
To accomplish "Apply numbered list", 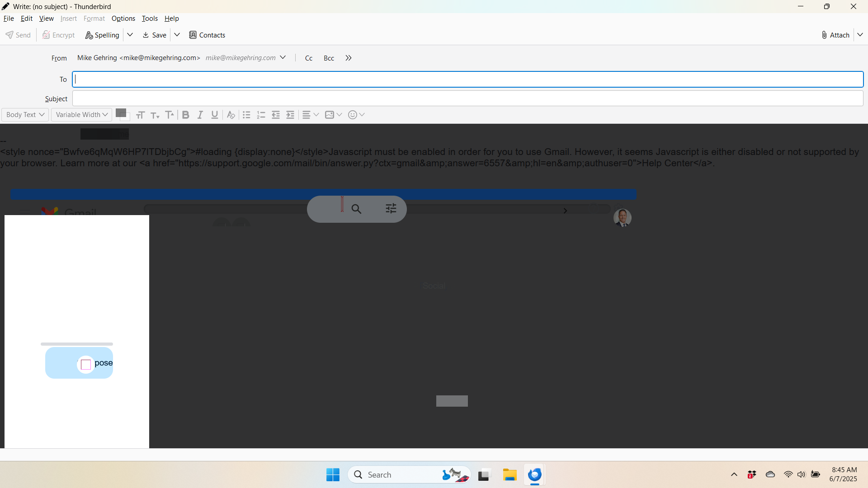I will [x=261, y=115].
